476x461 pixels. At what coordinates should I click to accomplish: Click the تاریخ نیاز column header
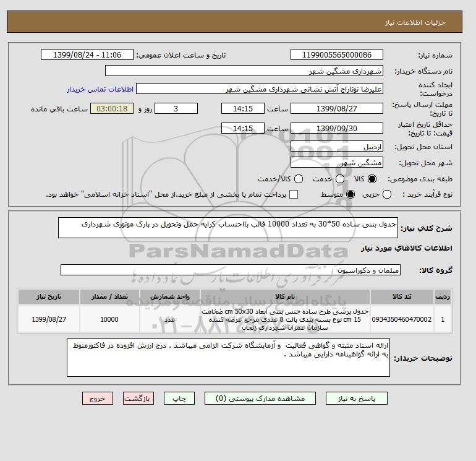tap(49, 296)
